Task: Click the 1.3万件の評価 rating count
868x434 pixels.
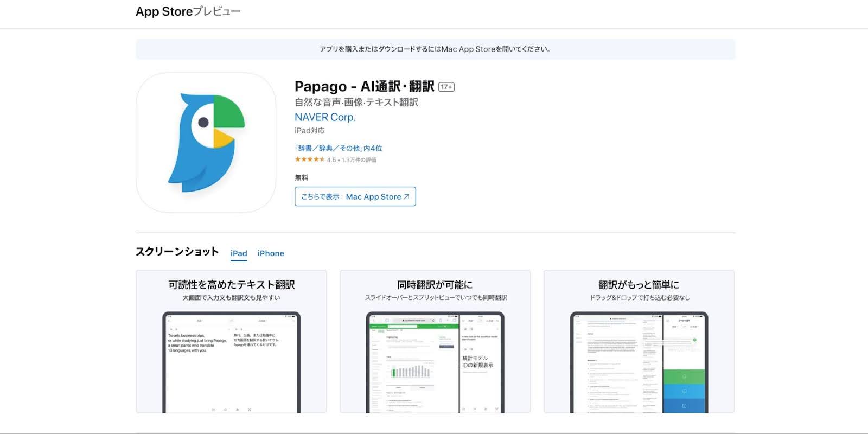Action: 359,160
